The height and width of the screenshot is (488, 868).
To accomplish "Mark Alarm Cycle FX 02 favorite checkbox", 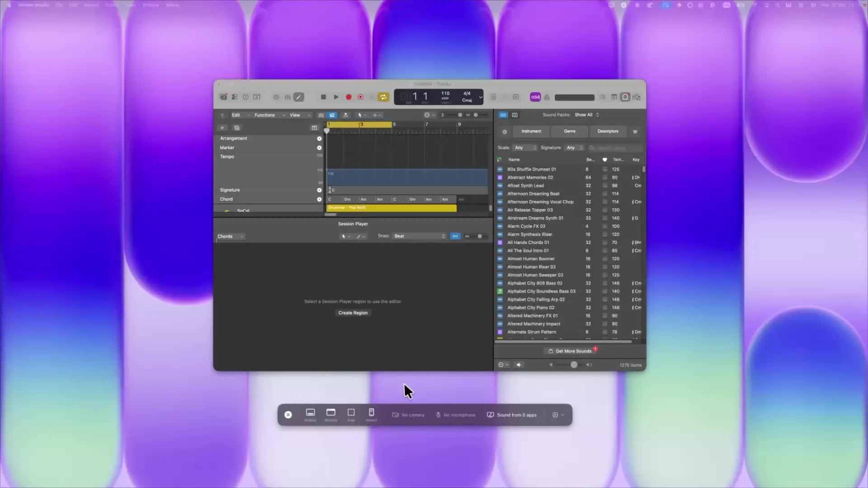I will [x=604, y=226].
